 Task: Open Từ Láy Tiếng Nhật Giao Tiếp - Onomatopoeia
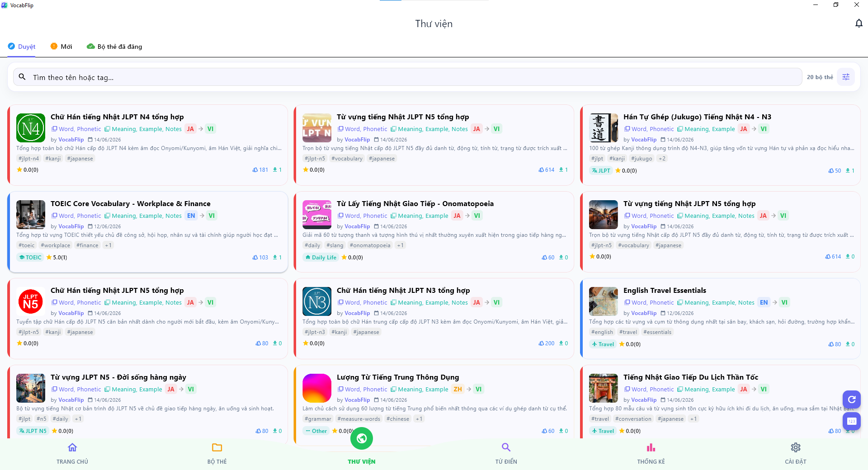(415, 204)
